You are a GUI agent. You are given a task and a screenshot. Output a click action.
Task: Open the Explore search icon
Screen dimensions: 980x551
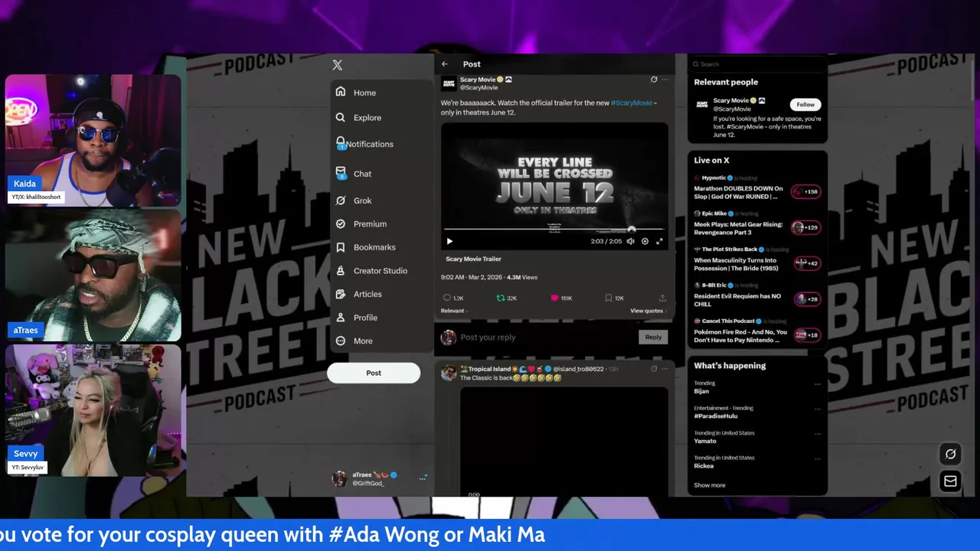coord(341,117)
